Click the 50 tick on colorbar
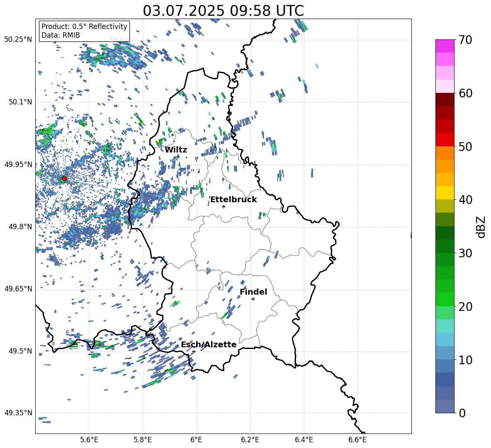The width and height of the screenshot is (491, 448). click(x=466, y=147)
